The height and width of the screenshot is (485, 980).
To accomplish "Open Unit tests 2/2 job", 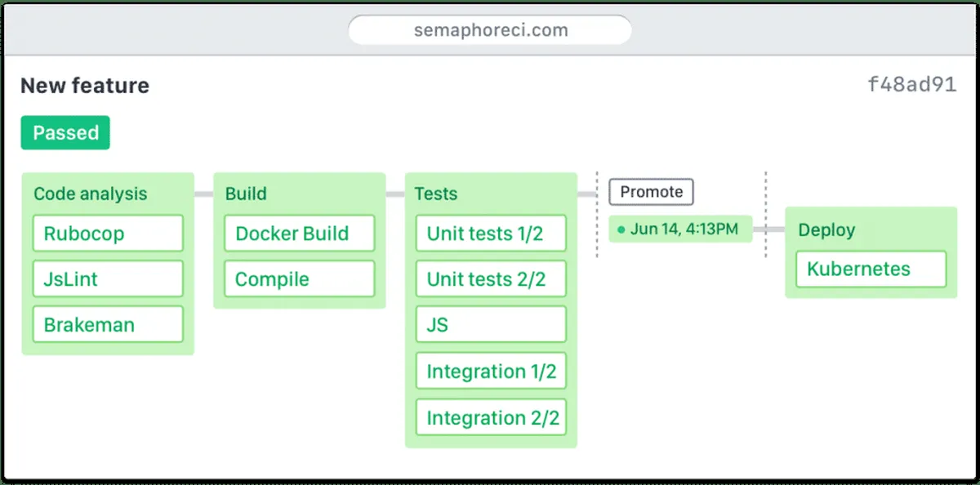I will [x=491, y=279].
